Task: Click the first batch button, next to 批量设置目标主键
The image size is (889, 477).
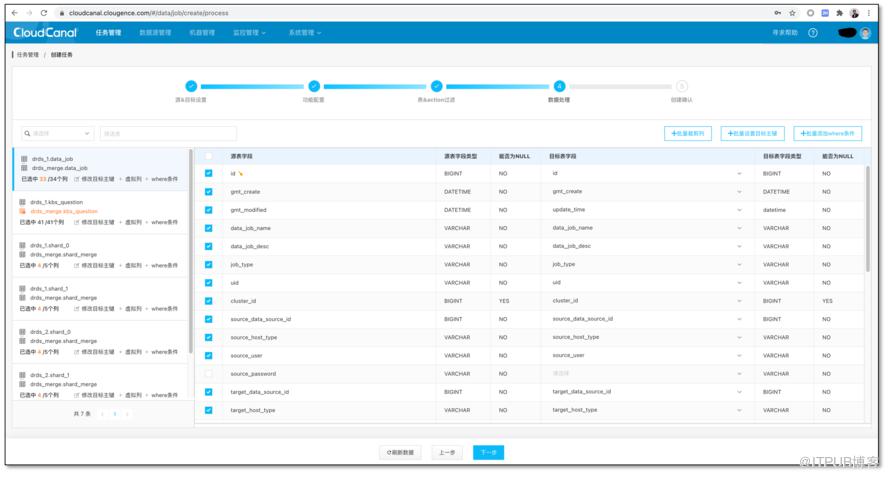Action: (688, 133)
